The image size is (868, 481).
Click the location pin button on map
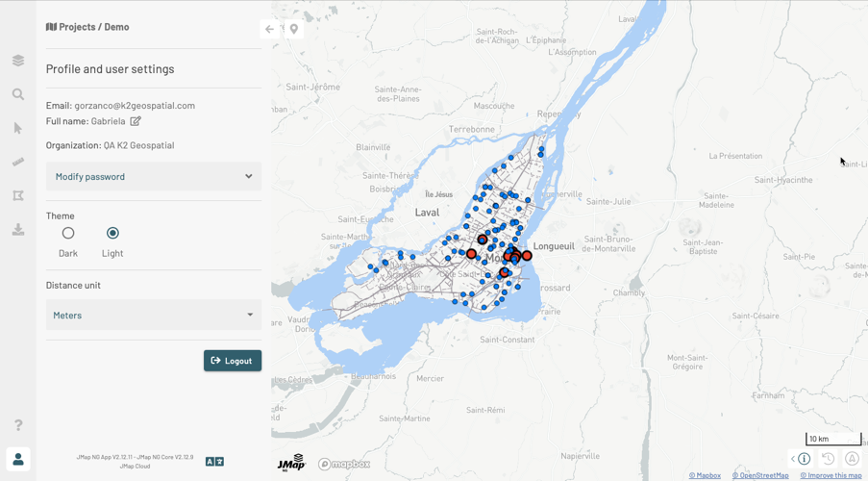click(294, 29)
